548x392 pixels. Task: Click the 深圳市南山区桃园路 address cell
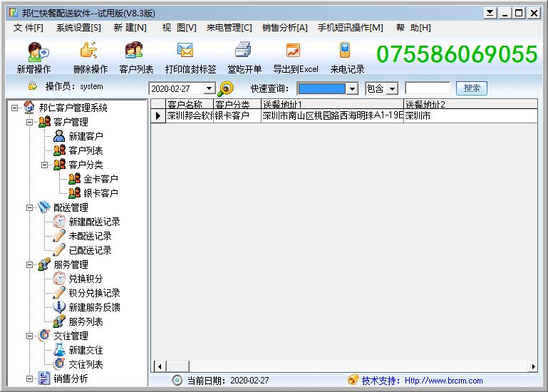pos(332,115)
